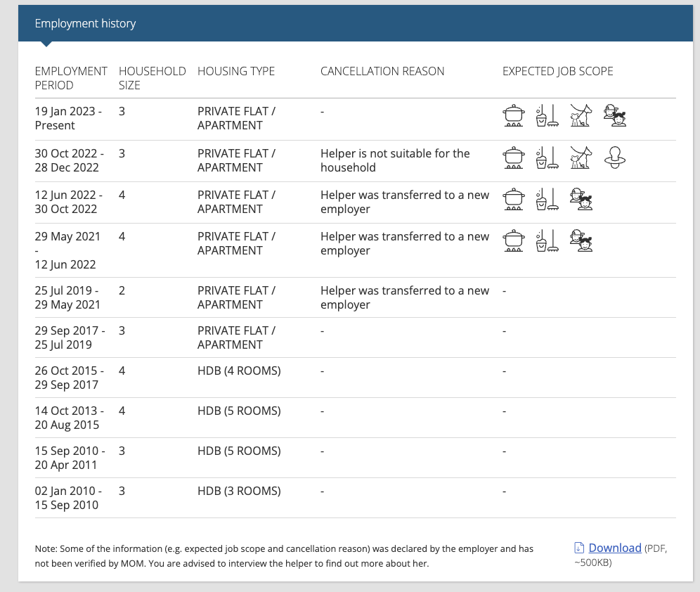
Task: Click the Cancellation Reason column header
Action: click(382, 72)
